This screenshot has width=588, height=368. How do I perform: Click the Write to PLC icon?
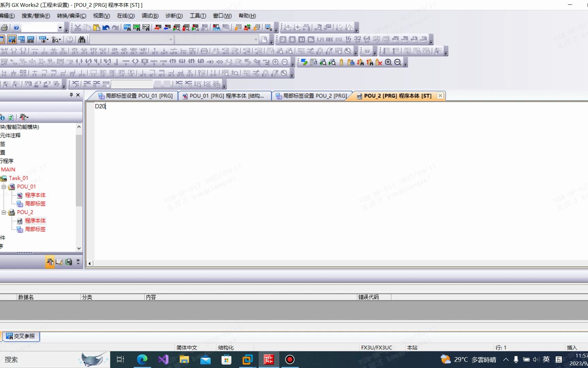pyautogui.click(x=158, y=28)
